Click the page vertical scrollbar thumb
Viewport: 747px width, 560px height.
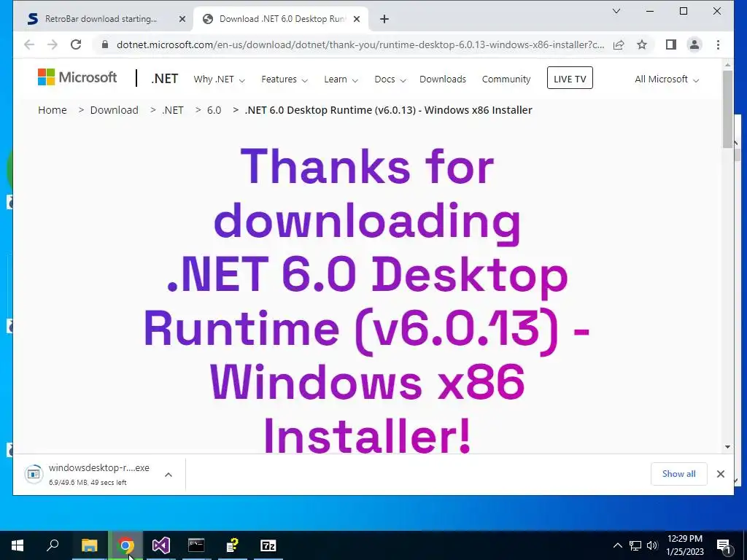tap(727, 109)
